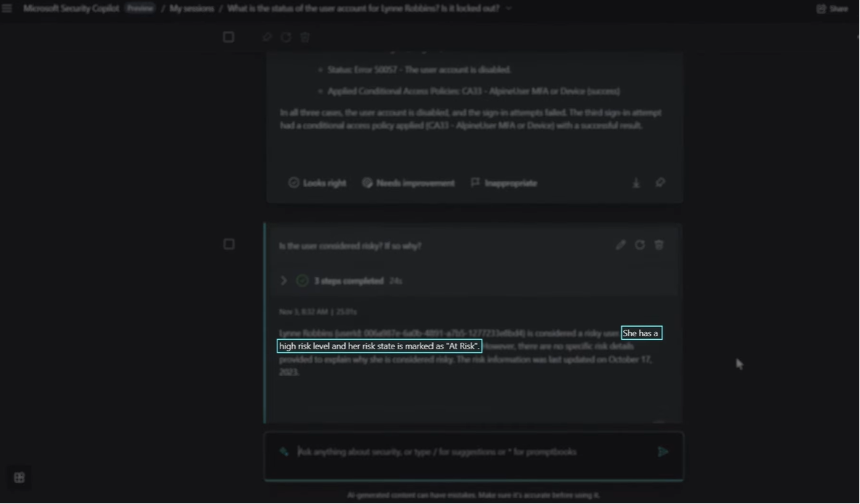The width and height of the screenshot is (860, 504).
Task: Expand the '3 steps completed' section
Action: point(283,280)
